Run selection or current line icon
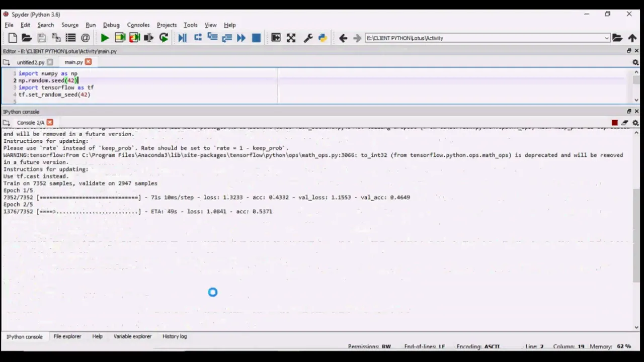This screenshot has width=644, height=362. click(x=148, y=38)
